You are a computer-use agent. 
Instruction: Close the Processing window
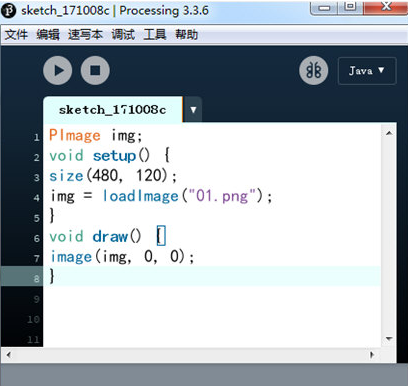[385, 7]
